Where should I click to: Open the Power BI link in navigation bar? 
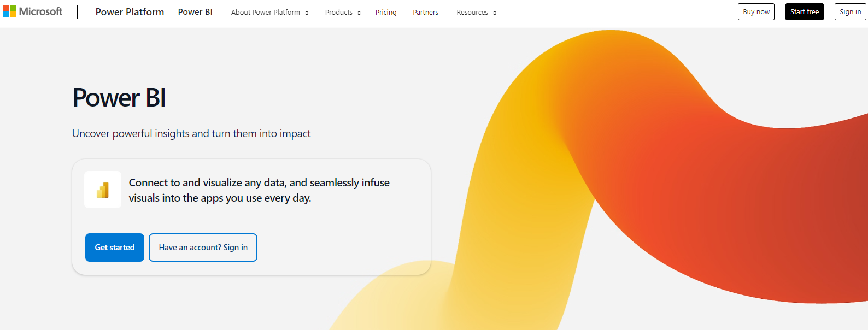pyautogui.click(x=195, y=12)
